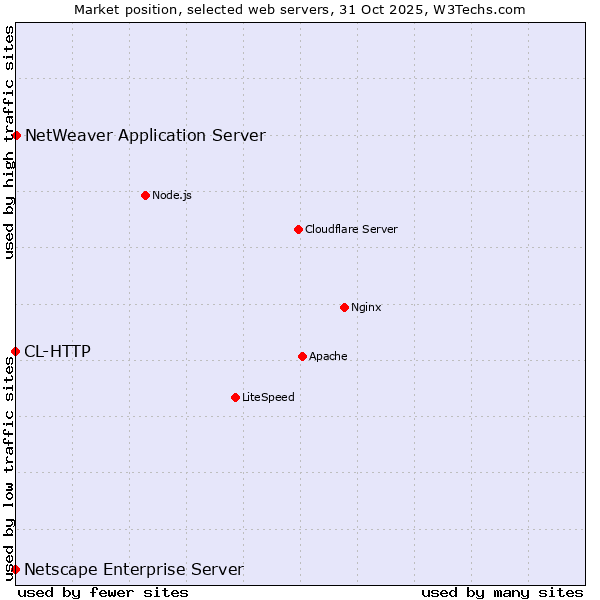The width and height of the screenshot is (600, 600).
Task: Select the Nginx red data point
Action: tap(344, 307)
